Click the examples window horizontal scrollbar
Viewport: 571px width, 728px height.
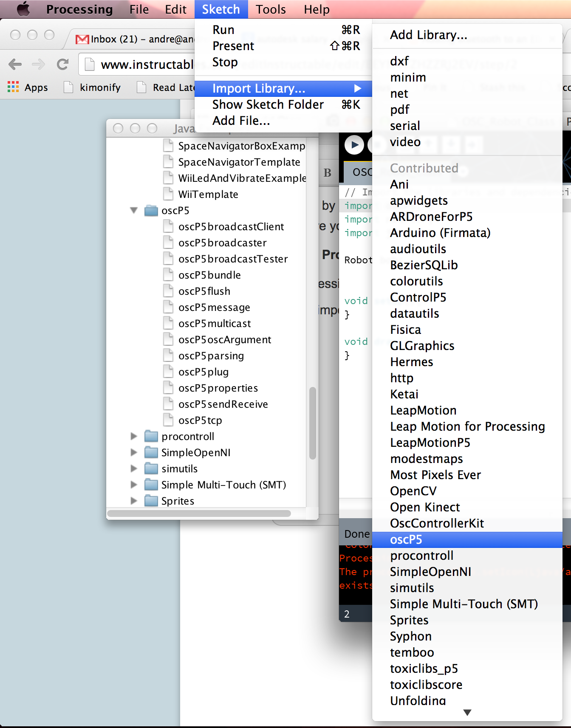pos(199,514)
